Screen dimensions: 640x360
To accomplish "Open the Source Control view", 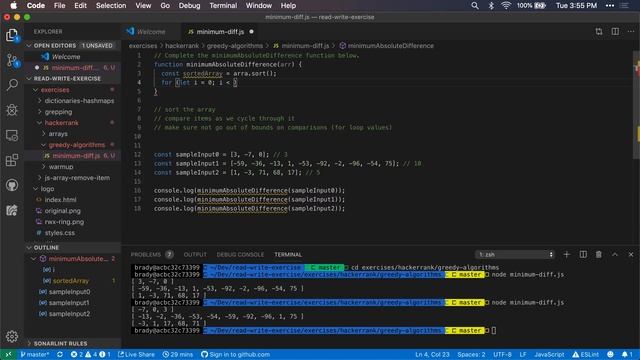I will point(12,60).
